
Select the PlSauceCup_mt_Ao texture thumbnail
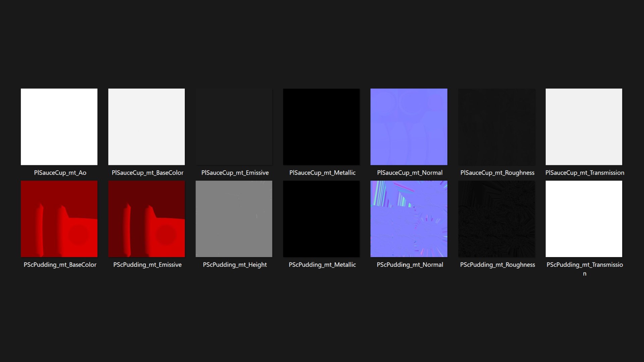click(x=59, y=127)
